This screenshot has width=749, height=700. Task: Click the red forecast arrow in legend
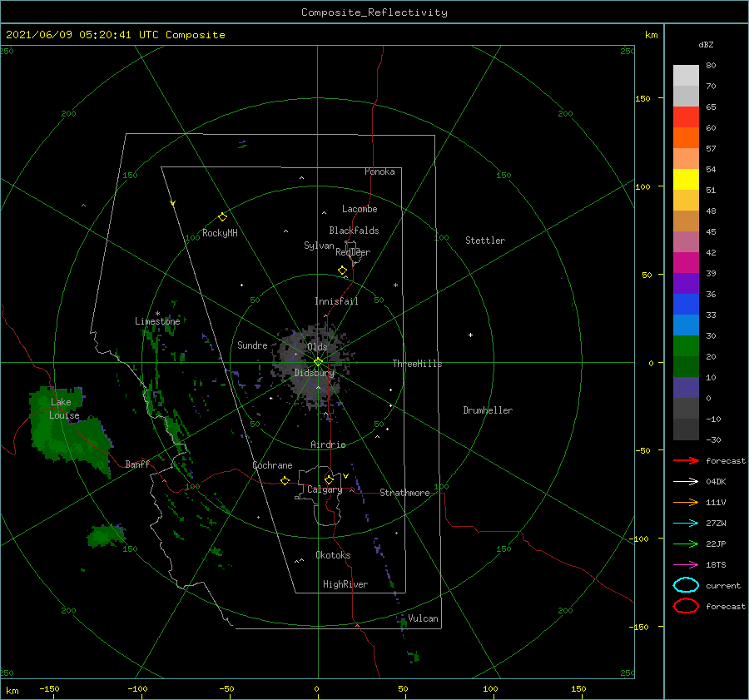(x=686, y=460)
